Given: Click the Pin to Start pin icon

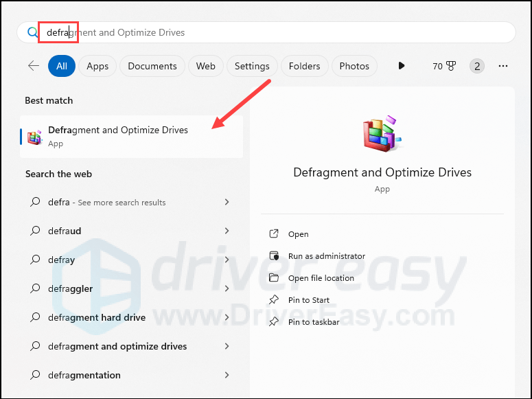Looking at the screenshot, I should pyautogui.click(x=274, y=300).
